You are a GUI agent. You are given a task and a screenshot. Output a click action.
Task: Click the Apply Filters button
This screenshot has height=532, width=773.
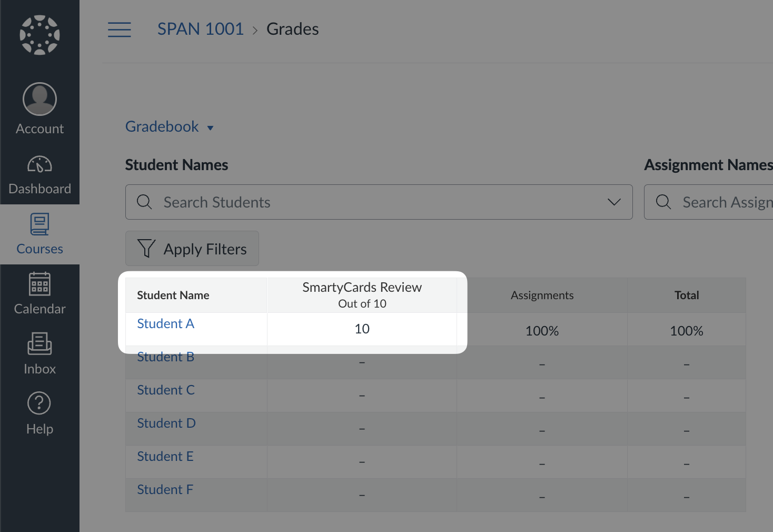[192, 249]
